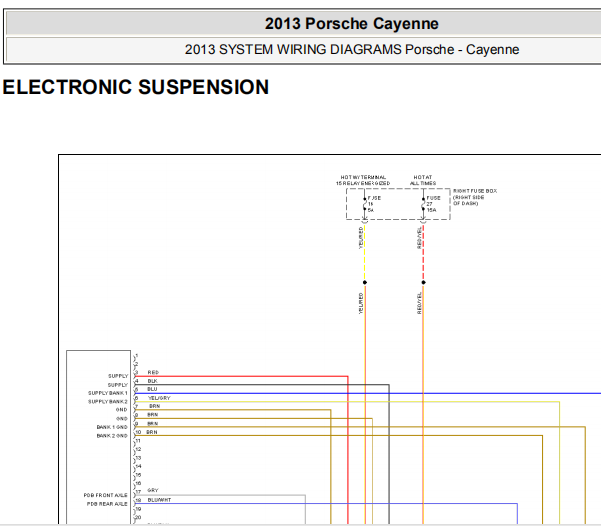Click the "BANK 2 GND" pin label

pyautogui.click(x=112, y=436)
